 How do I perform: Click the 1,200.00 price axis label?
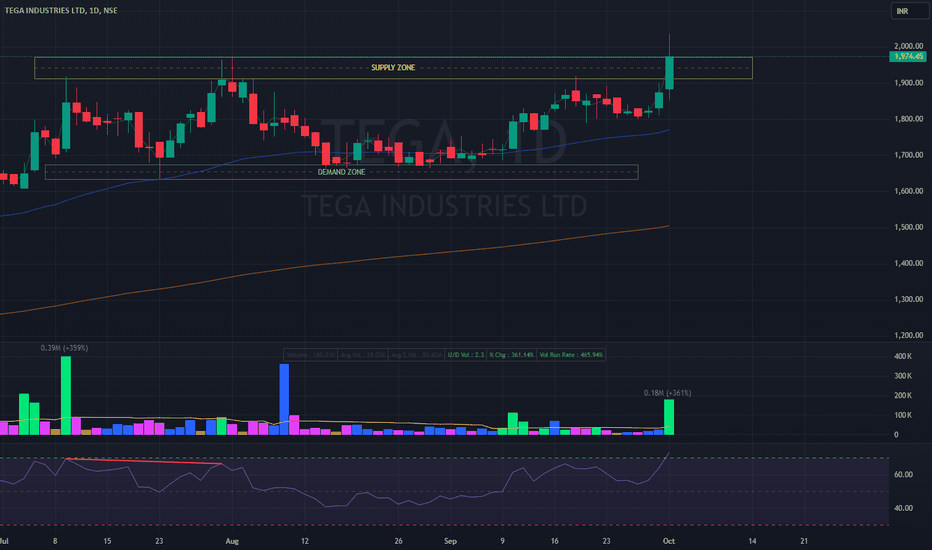click(908, 335)
